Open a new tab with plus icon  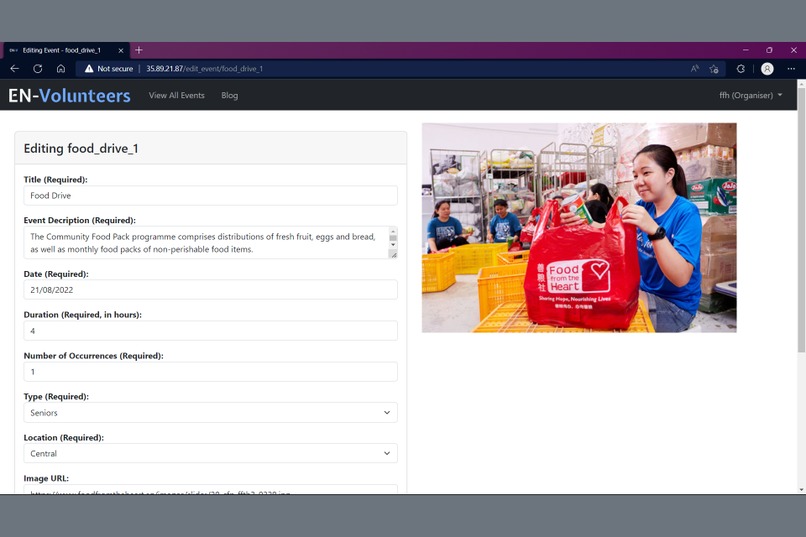[138, 50]
